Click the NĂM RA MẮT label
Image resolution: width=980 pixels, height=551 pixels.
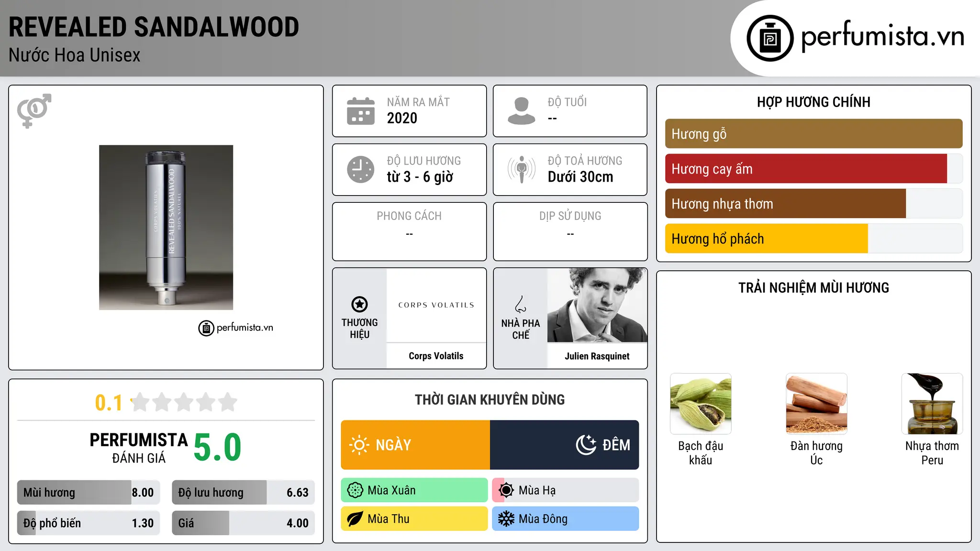(418, 102)
